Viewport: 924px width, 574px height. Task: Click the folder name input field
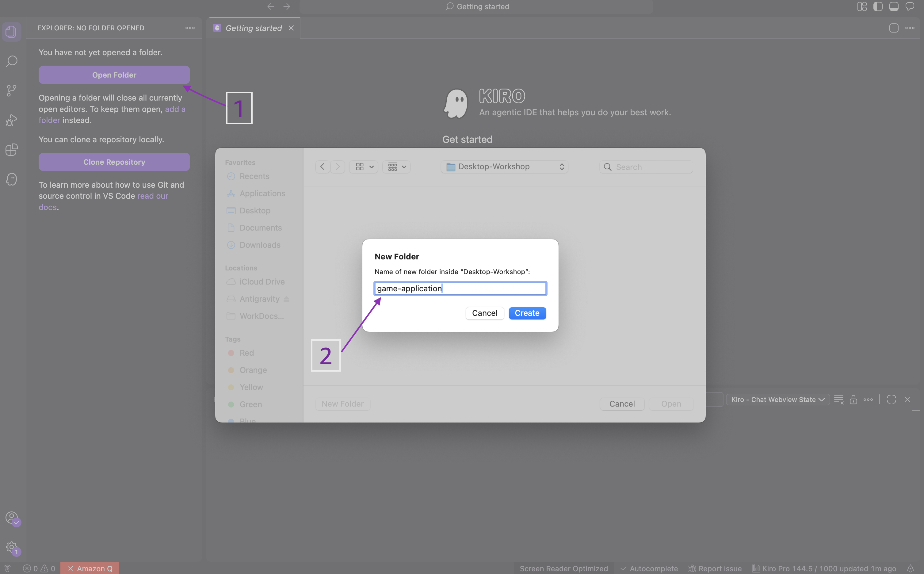[460, 289]
